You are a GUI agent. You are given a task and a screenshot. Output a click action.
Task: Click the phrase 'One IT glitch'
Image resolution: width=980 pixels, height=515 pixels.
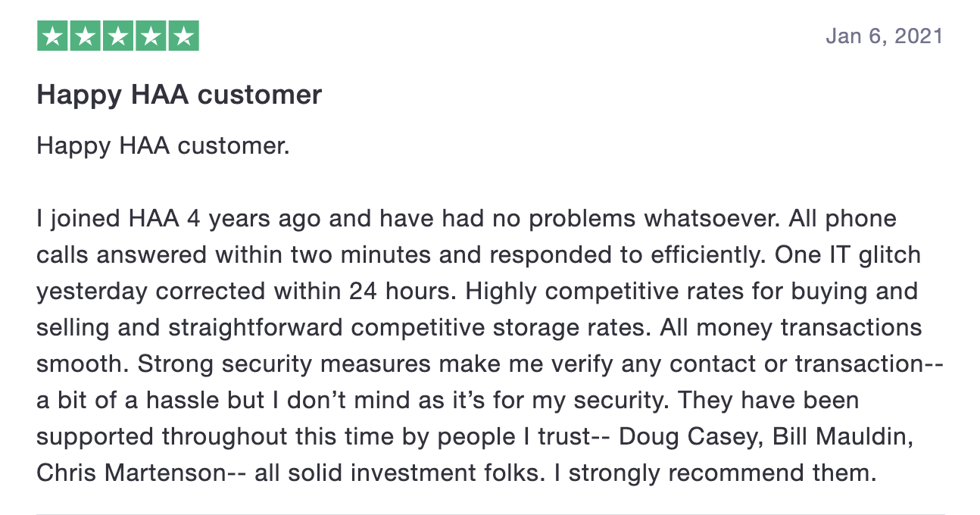(847, 255)
